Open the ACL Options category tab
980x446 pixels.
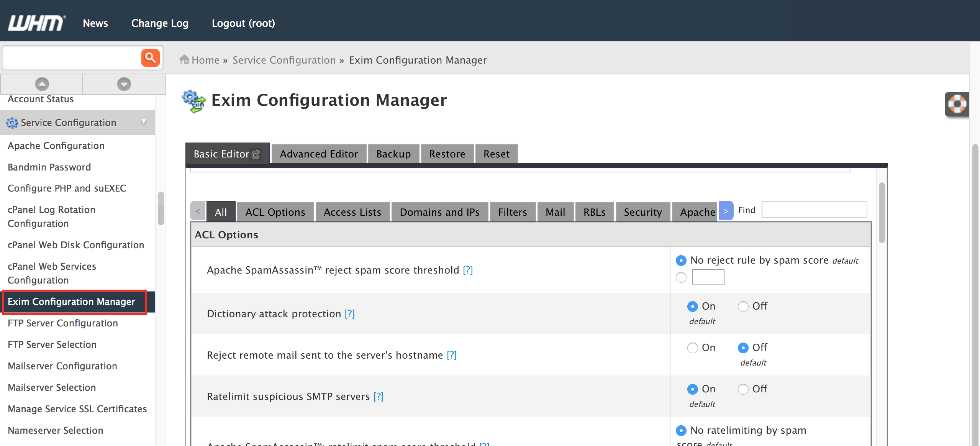pos(275,212)
